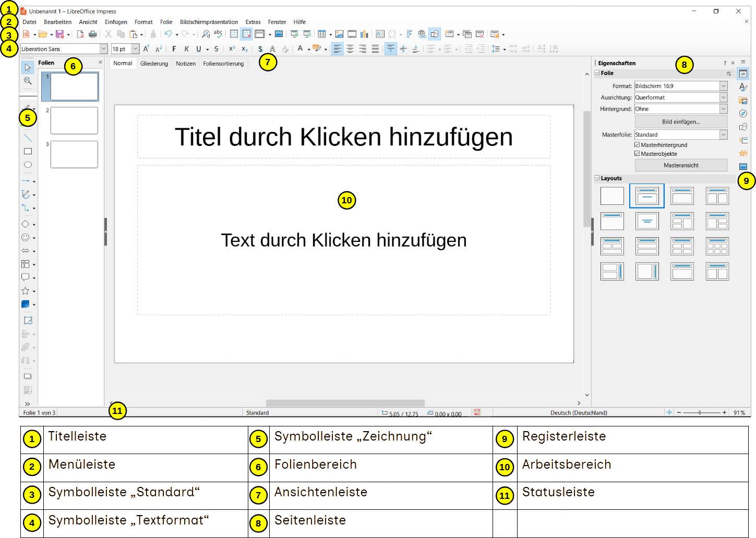The width and height of the screenshot is (756, 538).
Task: Toggle snap to grid
Action: tap(246, 34)
